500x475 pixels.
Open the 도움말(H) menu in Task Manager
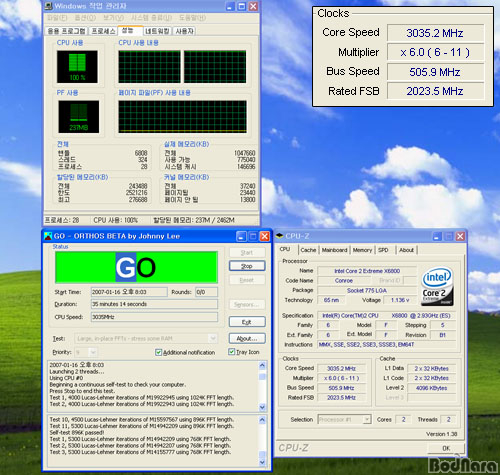tap(193, 18)
